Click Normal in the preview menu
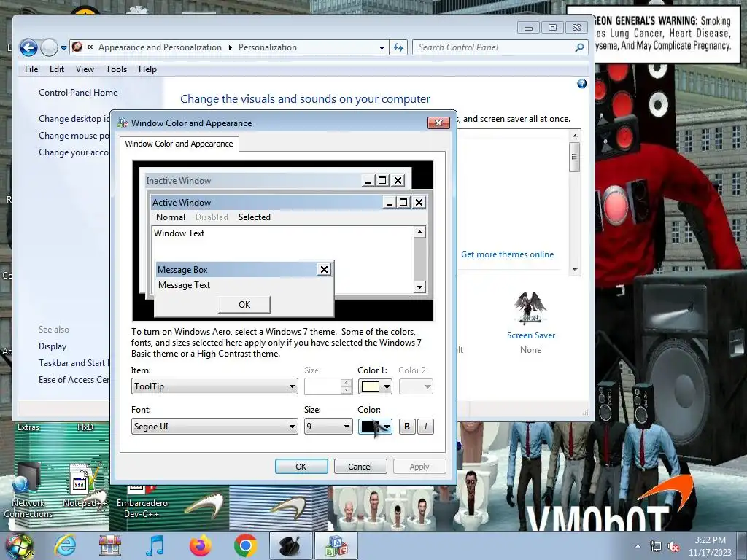747x560 pixels. [171, 217]
